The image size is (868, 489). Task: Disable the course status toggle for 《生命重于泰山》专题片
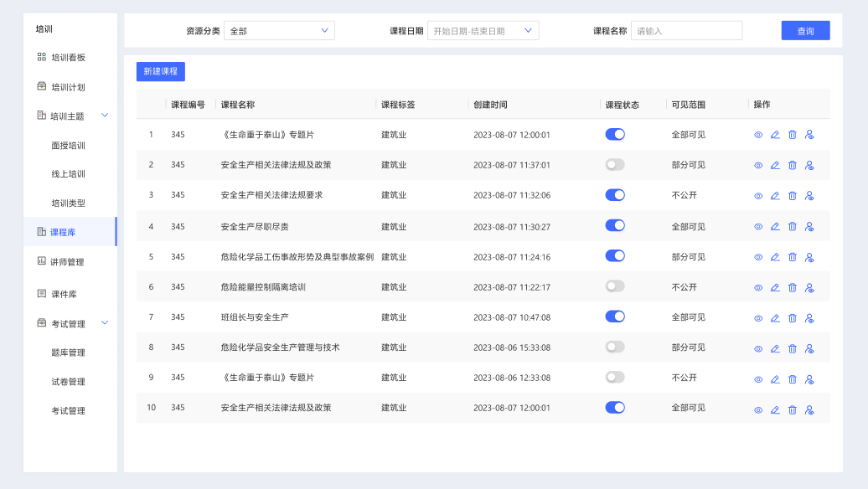[x=615, y=133]
